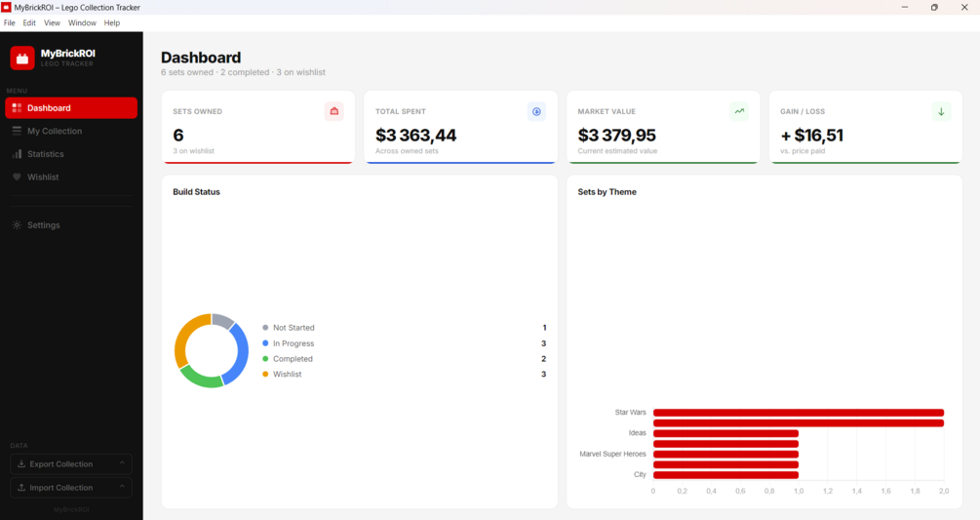
Task: Click the Settings gear icon in sidebar
Action: click(17, 225)
